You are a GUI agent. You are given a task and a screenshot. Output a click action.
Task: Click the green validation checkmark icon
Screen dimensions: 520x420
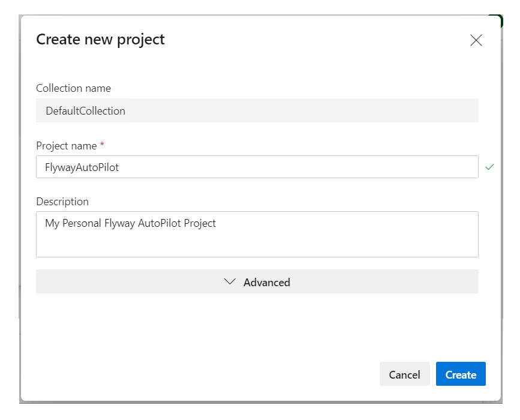coord(489,167)
